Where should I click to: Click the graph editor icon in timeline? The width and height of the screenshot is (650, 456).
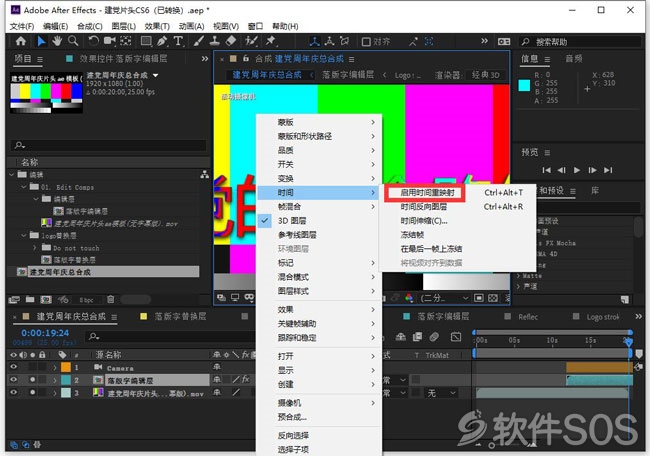[x=456, y=337]
